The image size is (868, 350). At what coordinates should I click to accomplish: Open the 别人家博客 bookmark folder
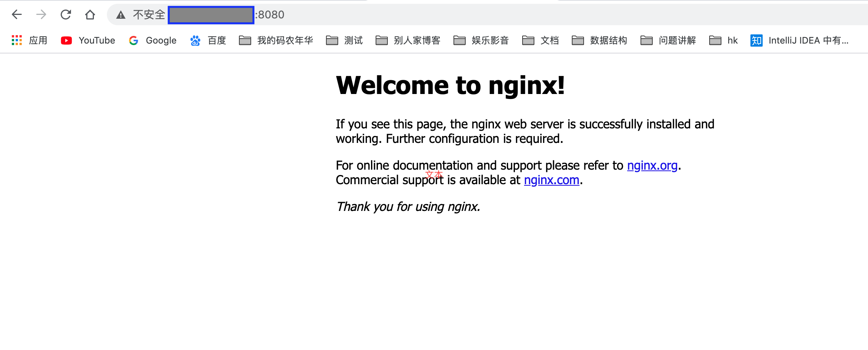(408, 40)
